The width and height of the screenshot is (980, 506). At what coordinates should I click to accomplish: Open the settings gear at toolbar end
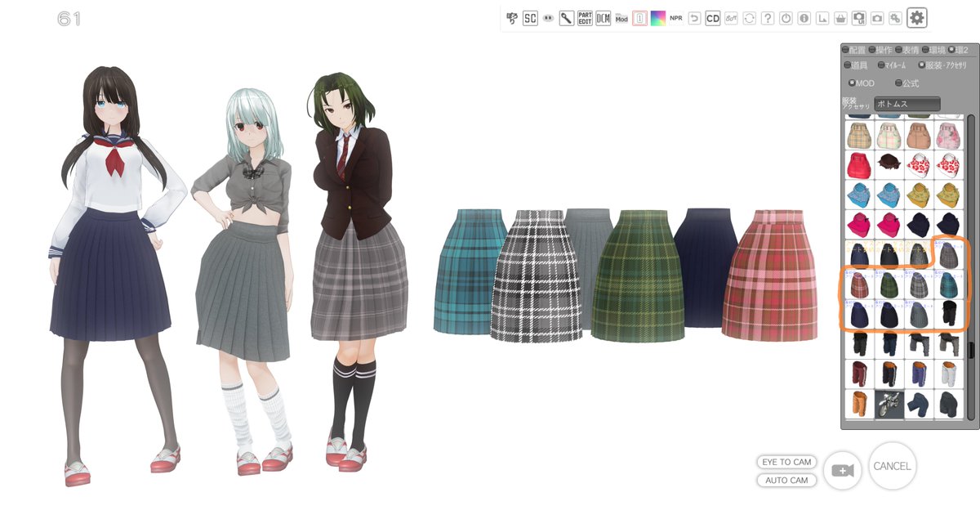coord(915,17)
